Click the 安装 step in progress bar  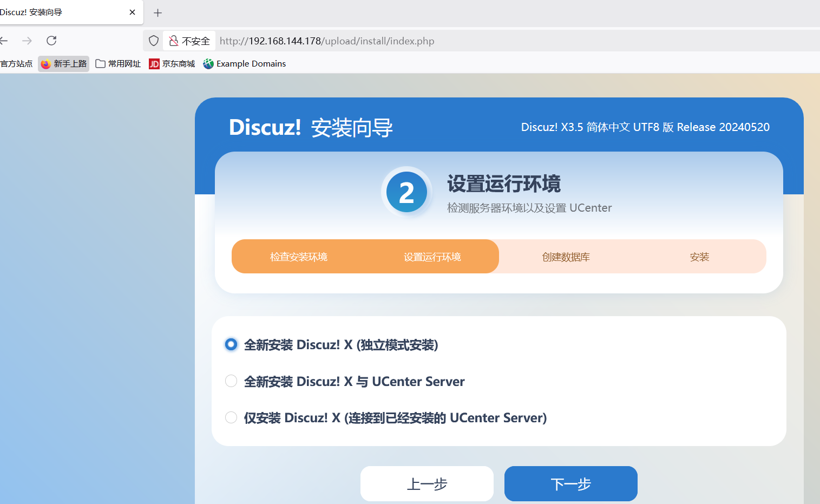(699, 257)
